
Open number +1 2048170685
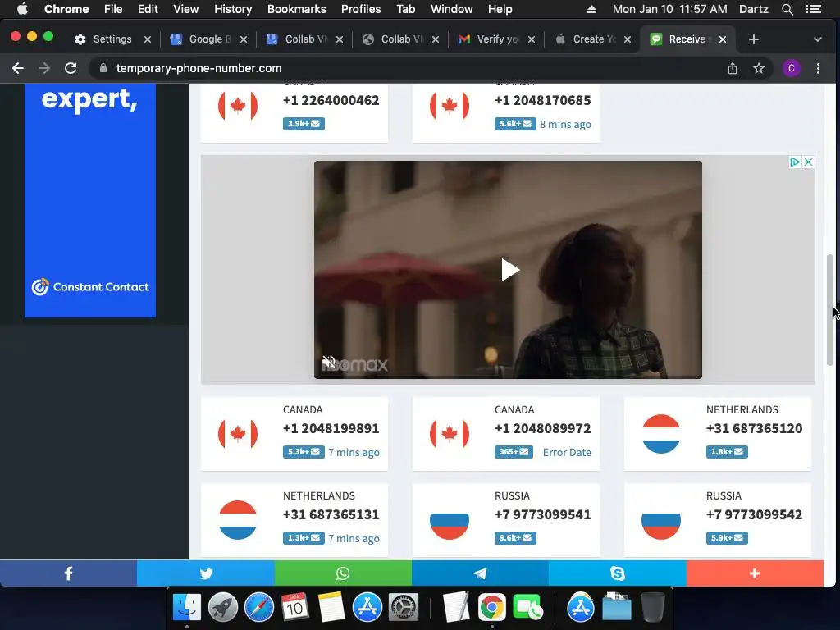pos(543,100)
